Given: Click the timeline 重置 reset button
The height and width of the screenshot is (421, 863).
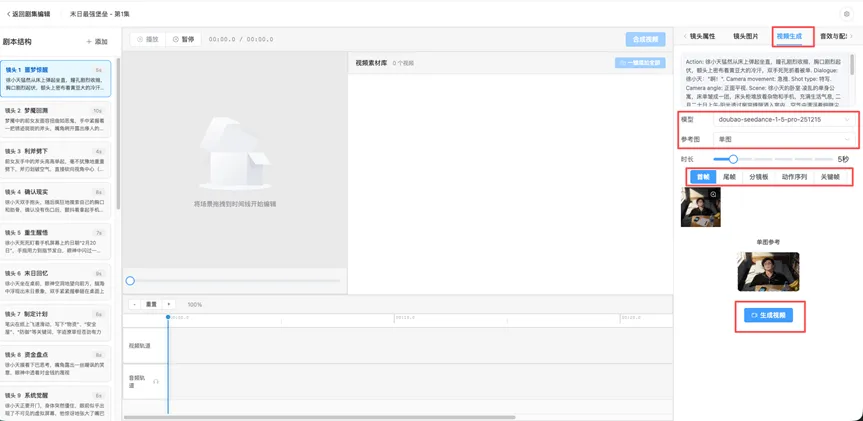Looking at the screenshot, I should tap(151, 304).
